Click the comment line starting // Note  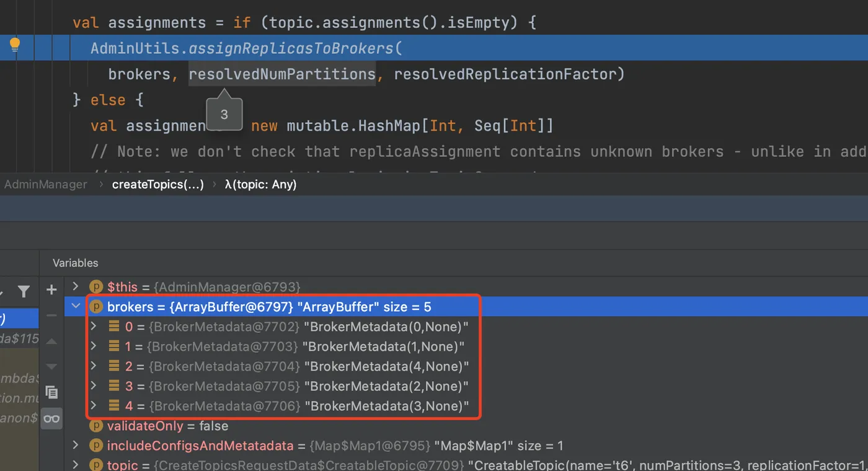(x=479, y=152)
